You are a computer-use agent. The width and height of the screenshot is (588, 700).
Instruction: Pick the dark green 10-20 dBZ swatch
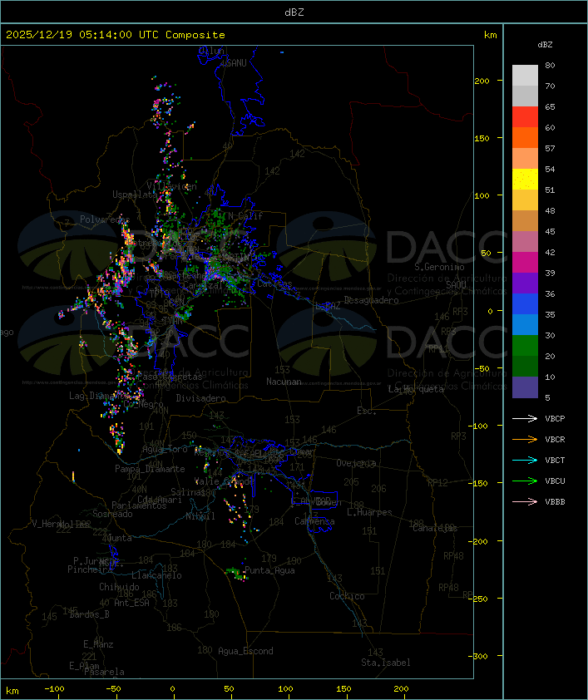point(525,367)
